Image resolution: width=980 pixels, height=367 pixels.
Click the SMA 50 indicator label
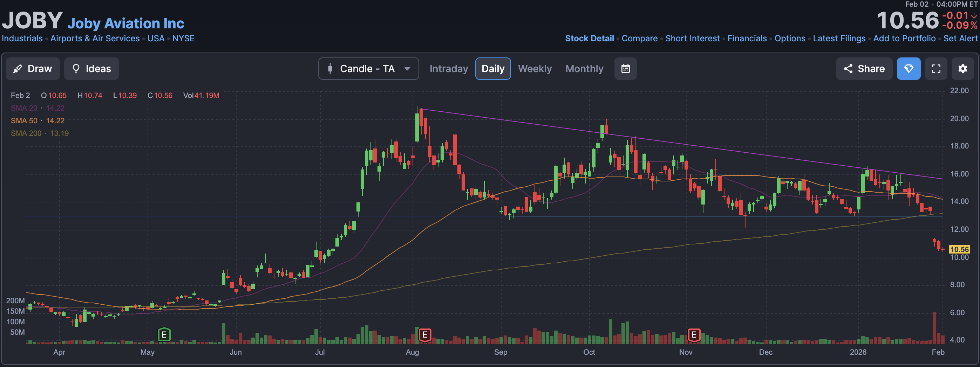(x=24, y=121)
